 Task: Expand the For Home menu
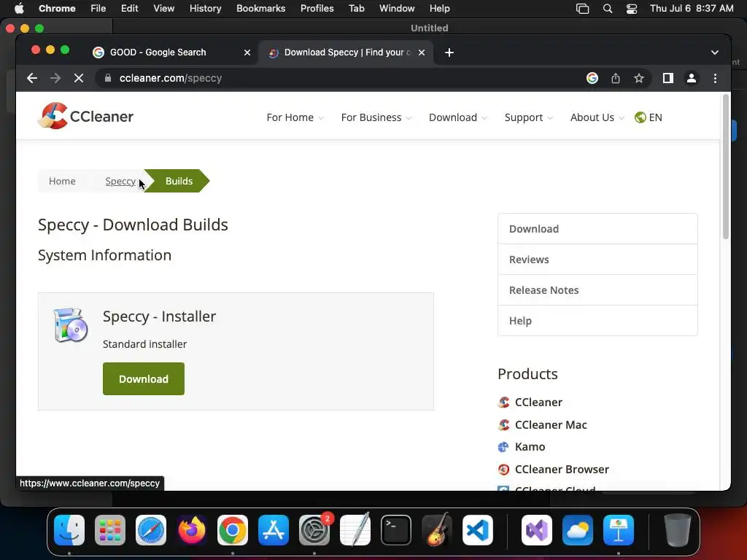coord(295,117)
